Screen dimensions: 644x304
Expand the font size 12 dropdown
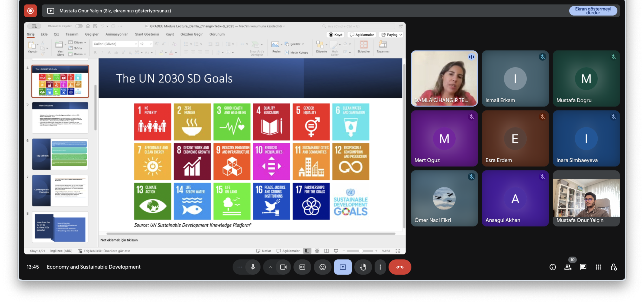pyautogui.click(x=151, y=44)
